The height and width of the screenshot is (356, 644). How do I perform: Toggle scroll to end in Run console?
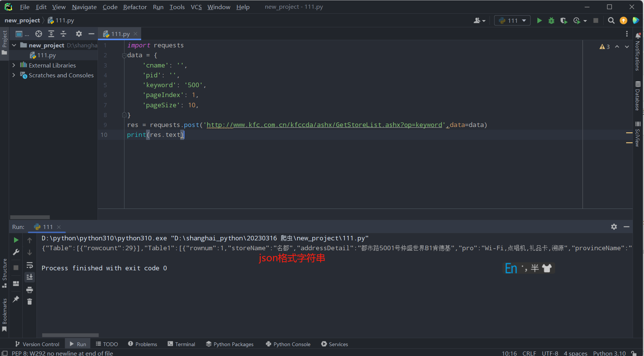point(30,277)
